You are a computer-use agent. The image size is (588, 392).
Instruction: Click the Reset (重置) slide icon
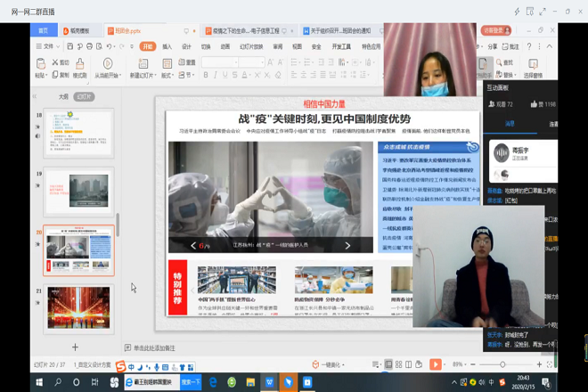182,61
